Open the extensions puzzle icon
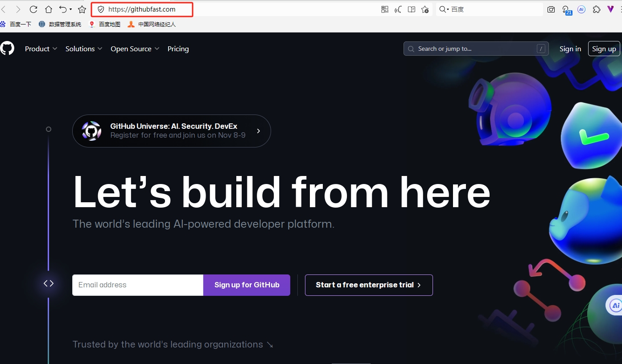Viewport: 622px width, 364px height. tap(597, 9)
